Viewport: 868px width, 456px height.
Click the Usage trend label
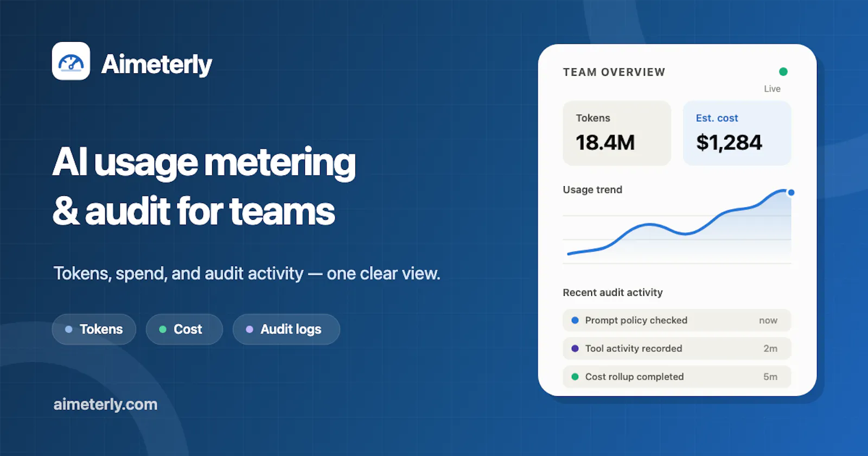(x=592, y=189)
